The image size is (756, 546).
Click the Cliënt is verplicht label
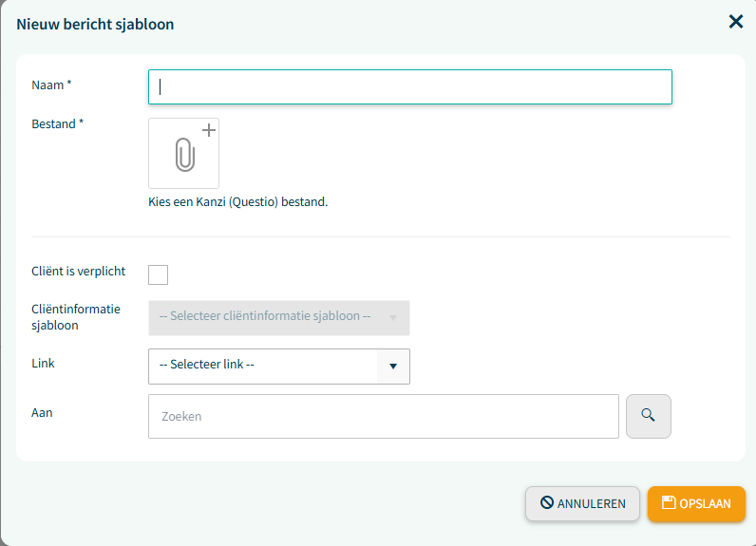79,272
